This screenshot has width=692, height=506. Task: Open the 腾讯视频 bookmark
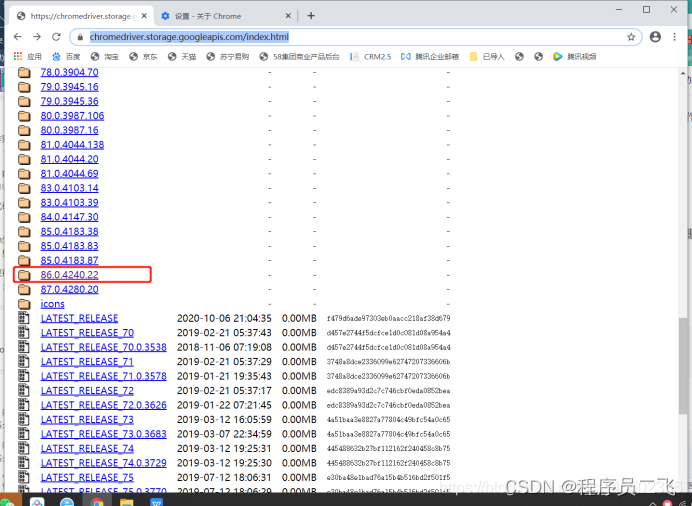click(575, 56)
